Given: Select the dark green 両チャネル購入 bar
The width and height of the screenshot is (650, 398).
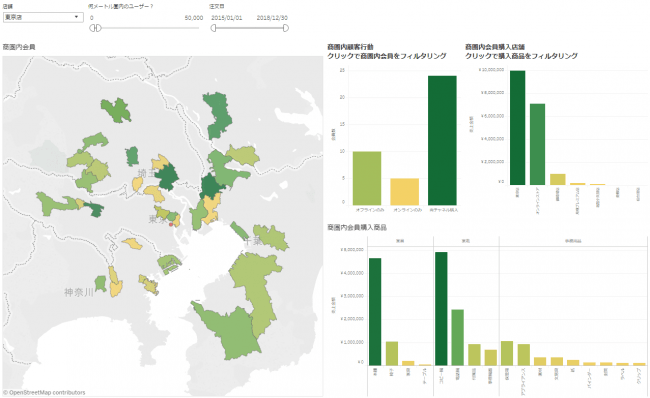Looking at the screenshot, I should [442, 141].
